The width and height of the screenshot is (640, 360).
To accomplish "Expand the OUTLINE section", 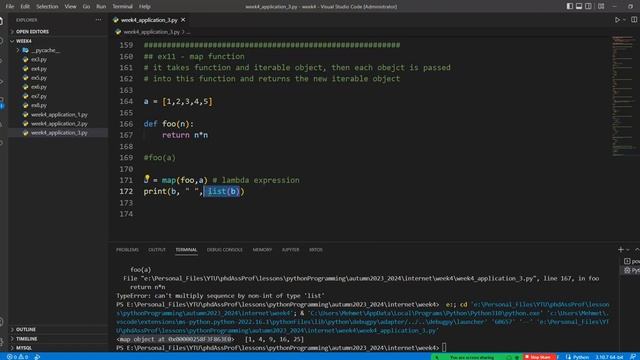I will 58,329.
